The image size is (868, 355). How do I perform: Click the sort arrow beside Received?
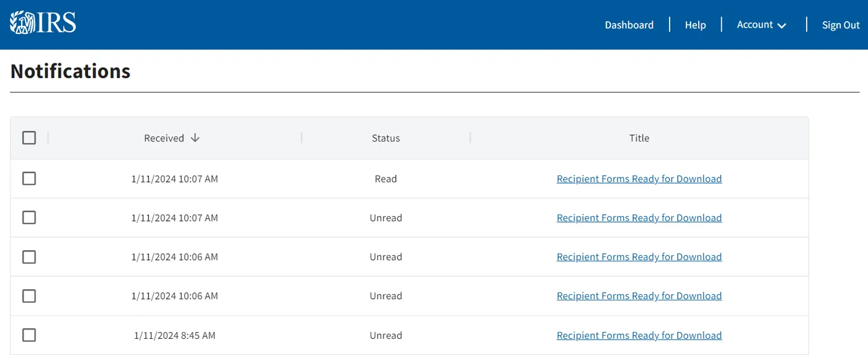[195, 138]
